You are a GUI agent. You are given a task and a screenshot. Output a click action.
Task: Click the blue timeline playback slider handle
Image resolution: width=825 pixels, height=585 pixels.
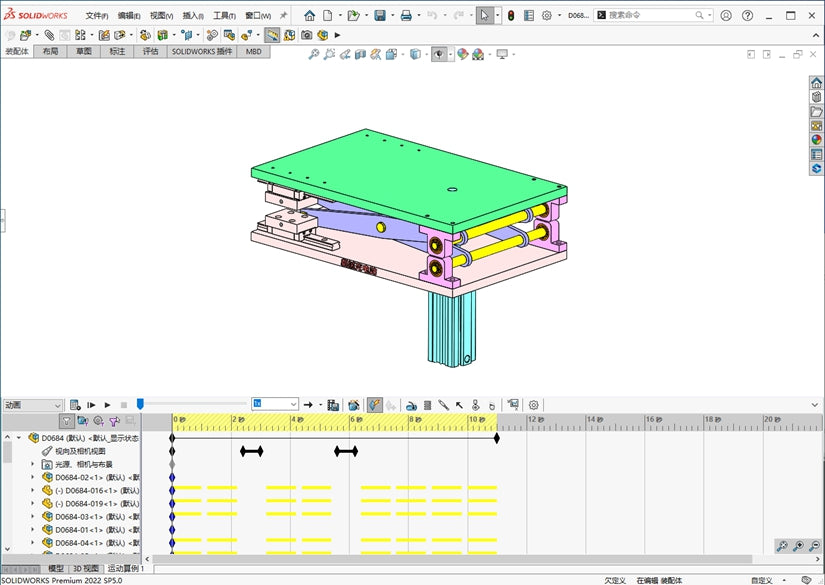pyautogui.click(x=140, y=404)
